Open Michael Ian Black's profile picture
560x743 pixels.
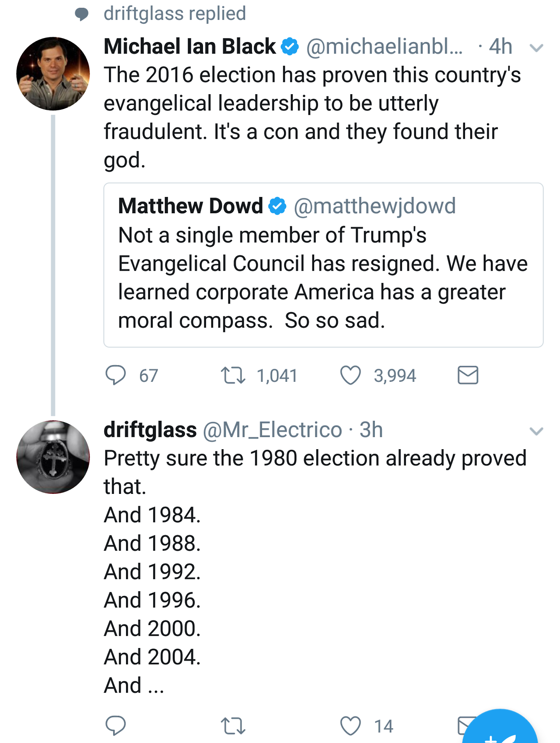tap(53, 74)
